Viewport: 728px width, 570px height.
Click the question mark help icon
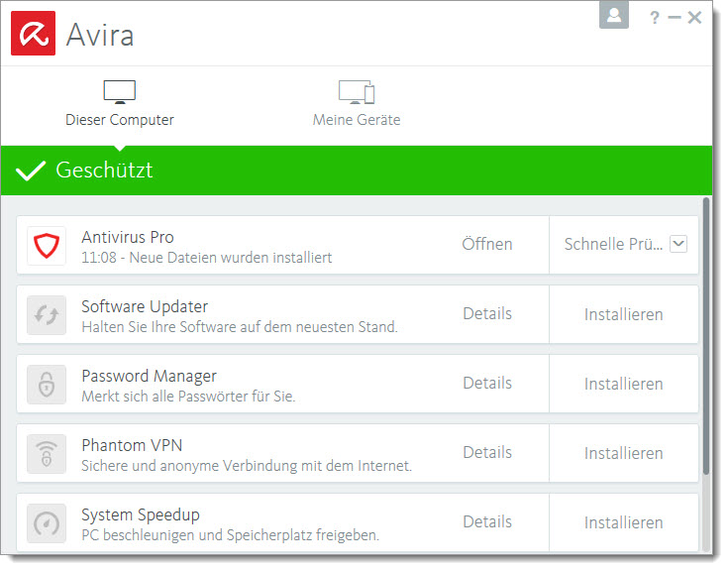[x=654, y=18]
